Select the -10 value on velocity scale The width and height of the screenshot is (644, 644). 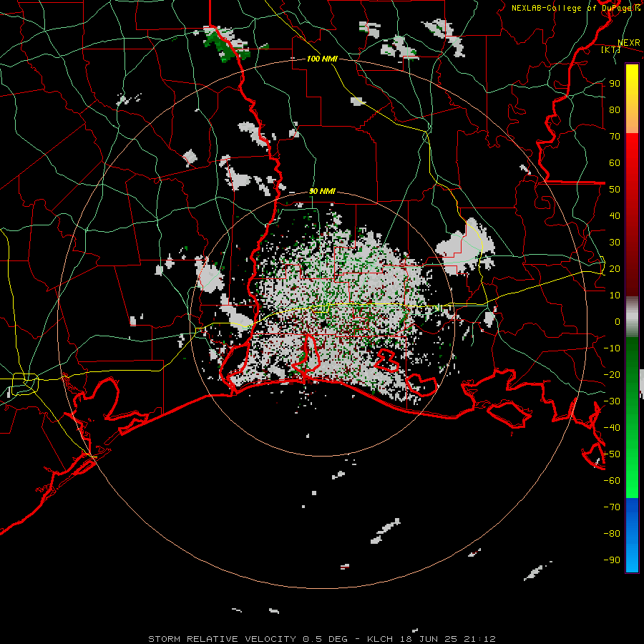click(x=612, y=348)
